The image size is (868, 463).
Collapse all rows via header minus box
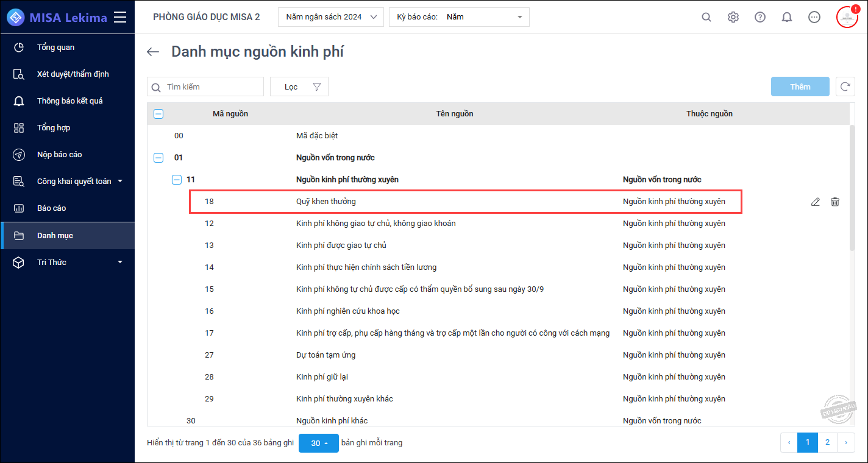[158, 113]
